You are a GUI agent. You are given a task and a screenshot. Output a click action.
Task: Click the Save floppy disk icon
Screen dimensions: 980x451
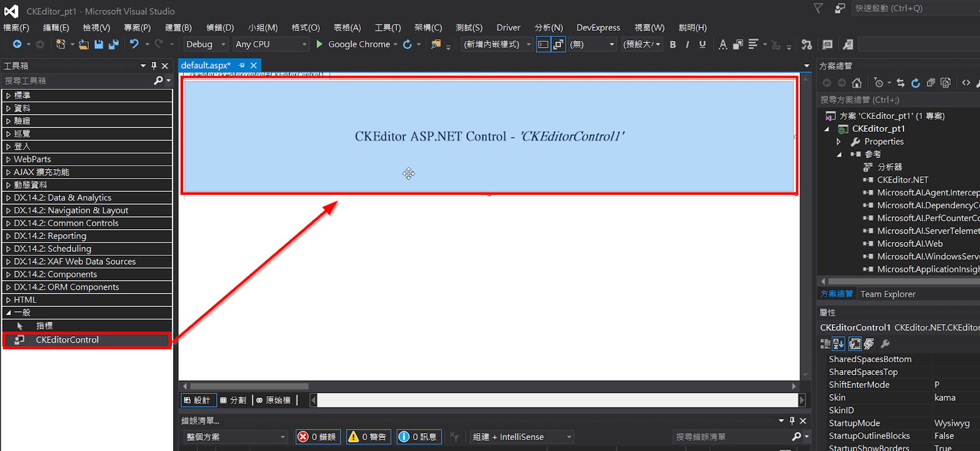[99, 44]
